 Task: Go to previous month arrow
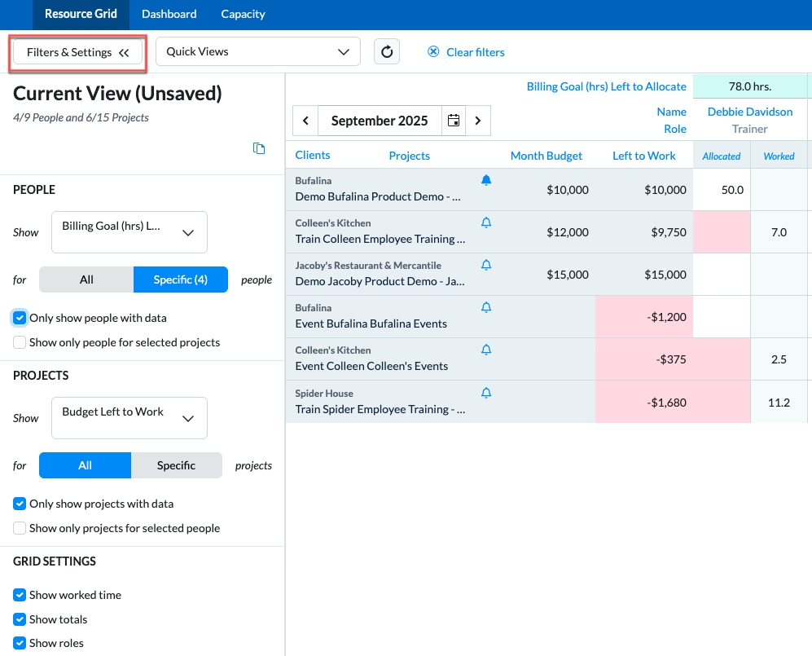[305, 121]
